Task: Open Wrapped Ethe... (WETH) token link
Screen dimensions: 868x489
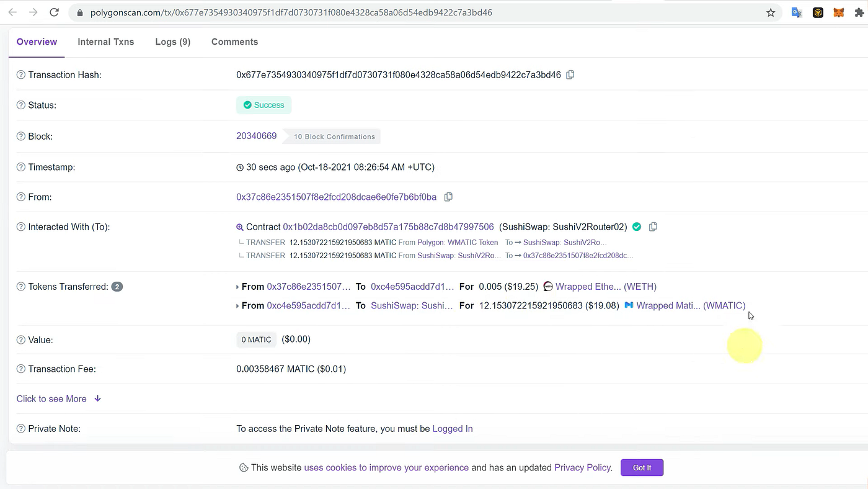Action: (606, 287)
